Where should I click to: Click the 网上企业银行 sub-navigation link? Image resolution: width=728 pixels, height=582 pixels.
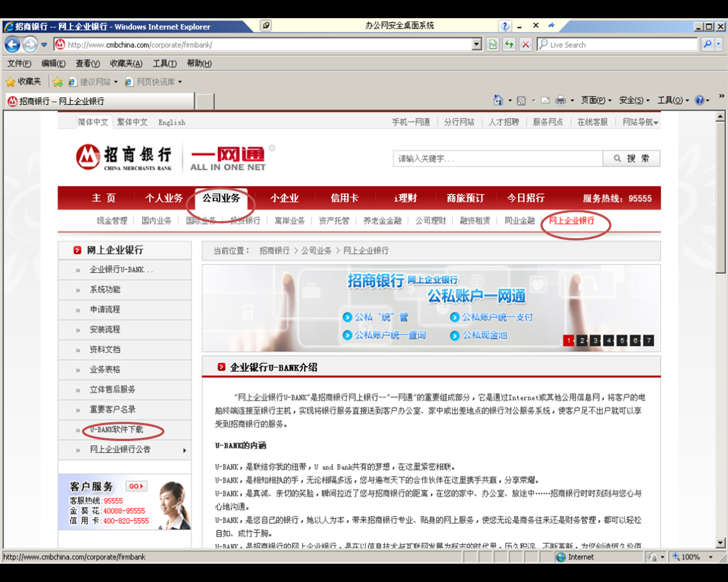pyautogui.click(x=572, y=221)
